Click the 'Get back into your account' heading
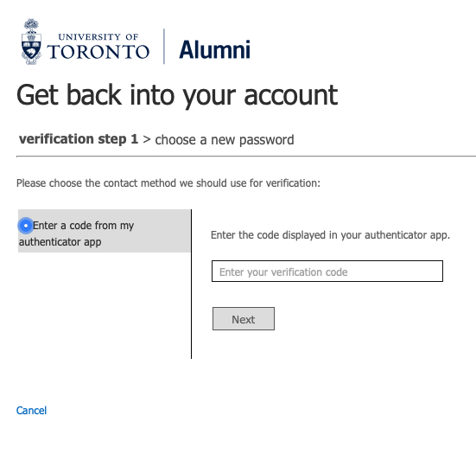The image size is (476, 454). pos(177,95)
